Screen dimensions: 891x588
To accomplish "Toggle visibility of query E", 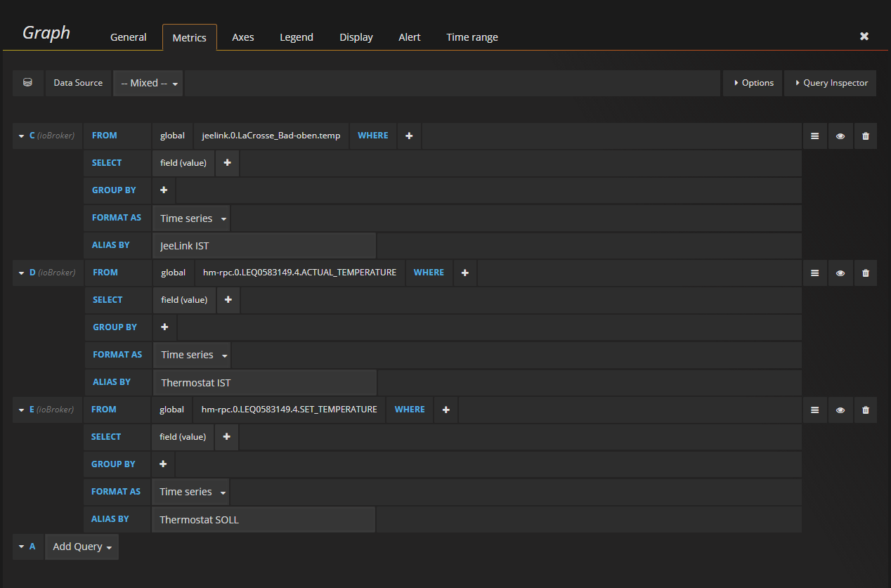I will point(840,410).
